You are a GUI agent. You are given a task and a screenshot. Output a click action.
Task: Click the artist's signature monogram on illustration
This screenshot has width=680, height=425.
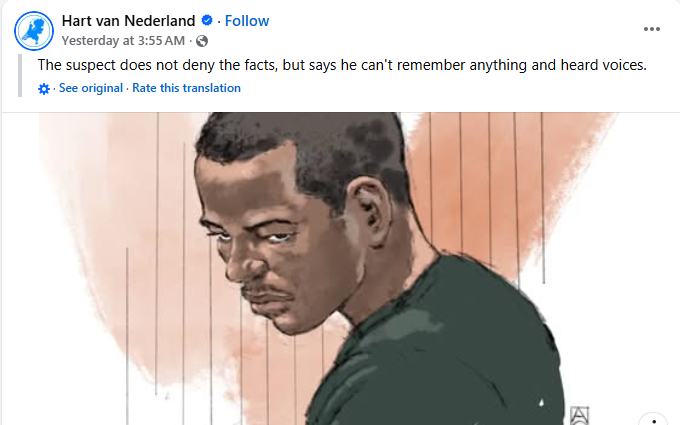(580, 413)
